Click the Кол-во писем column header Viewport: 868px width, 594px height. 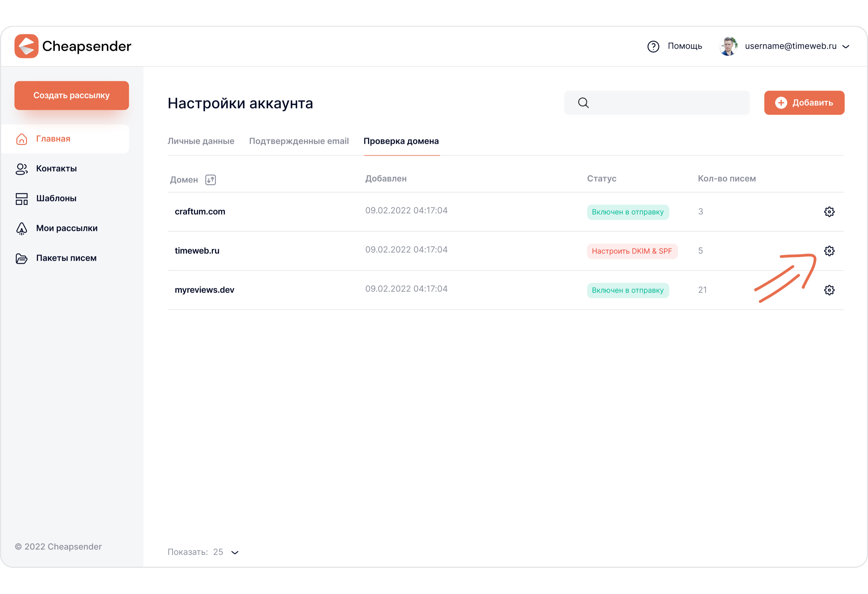click(727, 179)
